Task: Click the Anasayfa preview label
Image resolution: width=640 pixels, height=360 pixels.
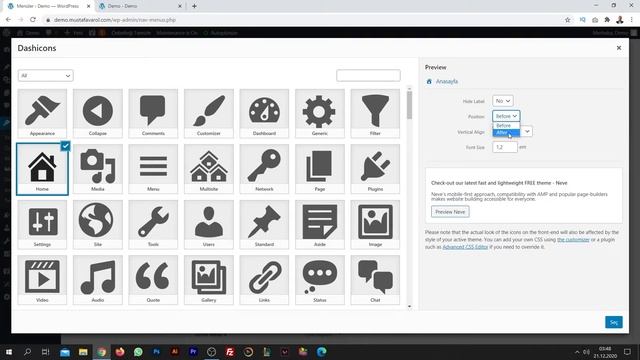Action: coord(447,82)
